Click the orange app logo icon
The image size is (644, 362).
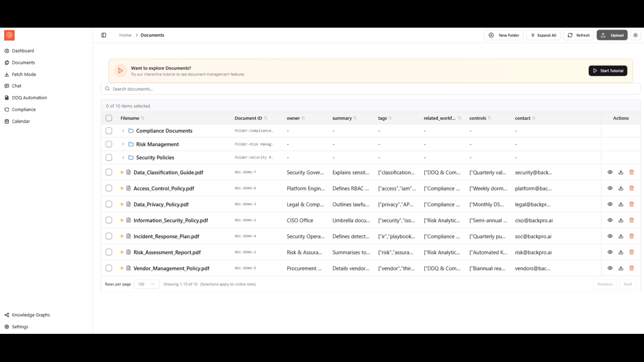[9, 35]
